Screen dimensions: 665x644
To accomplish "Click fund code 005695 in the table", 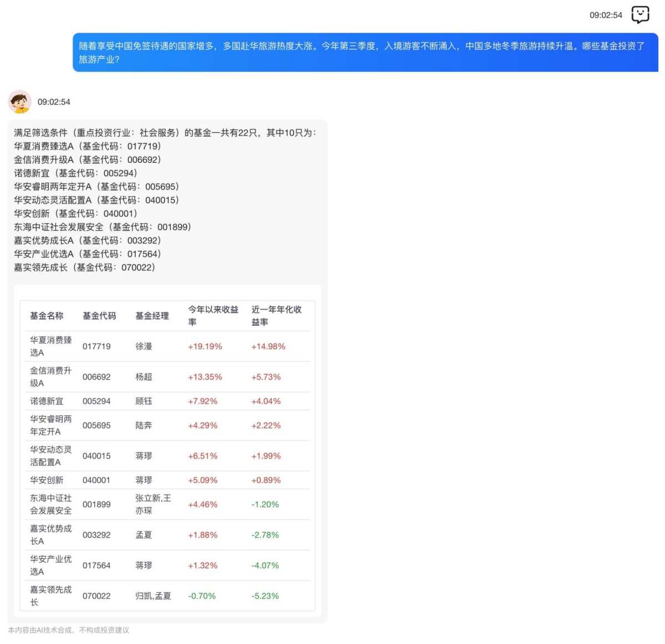I will click(96, 426).
